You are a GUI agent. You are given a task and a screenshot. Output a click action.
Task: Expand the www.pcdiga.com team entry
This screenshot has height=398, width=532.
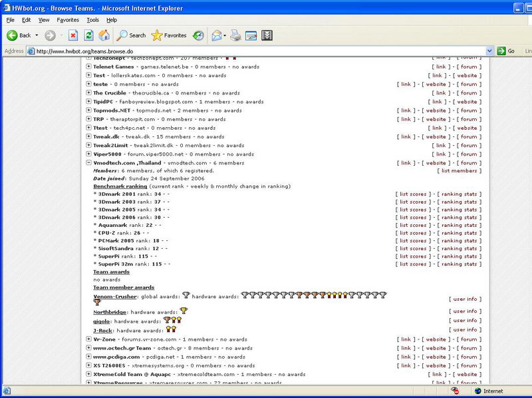88,357
